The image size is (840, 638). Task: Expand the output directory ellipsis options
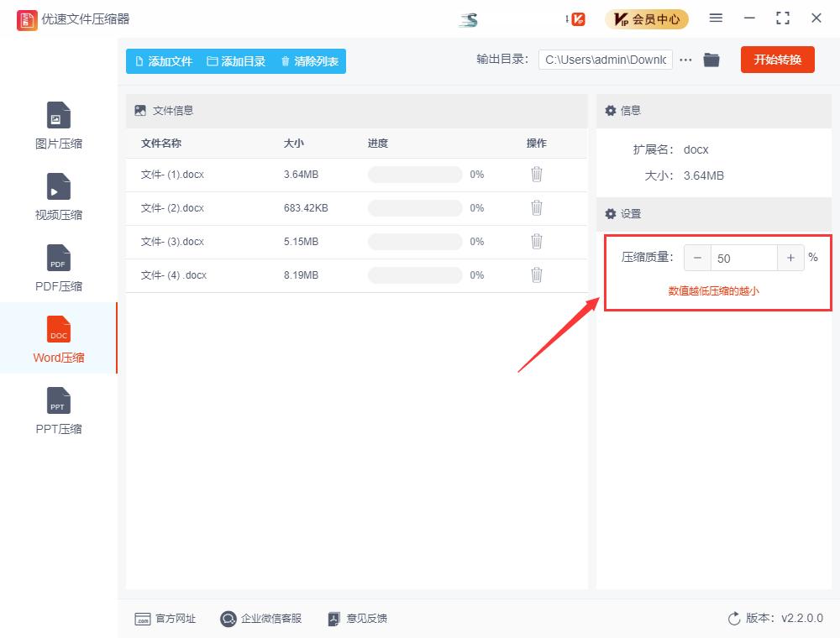click(686, 60)
